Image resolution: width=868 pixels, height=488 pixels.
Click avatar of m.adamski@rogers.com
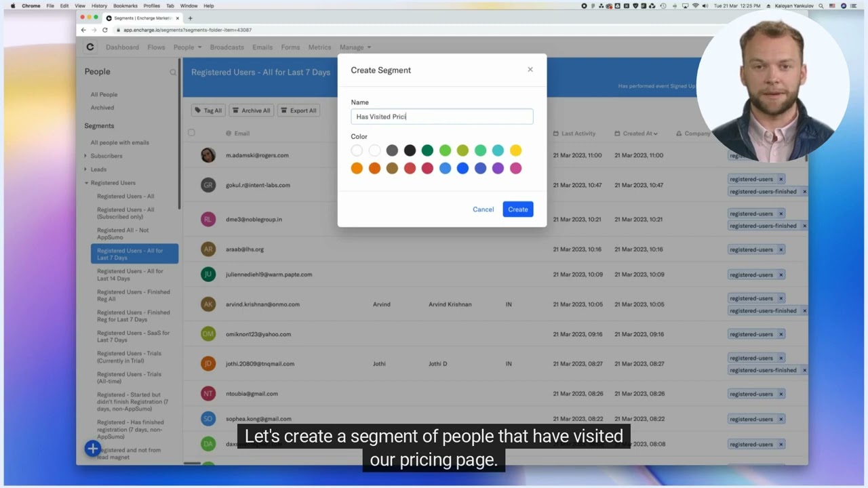[x=208, y=155]
